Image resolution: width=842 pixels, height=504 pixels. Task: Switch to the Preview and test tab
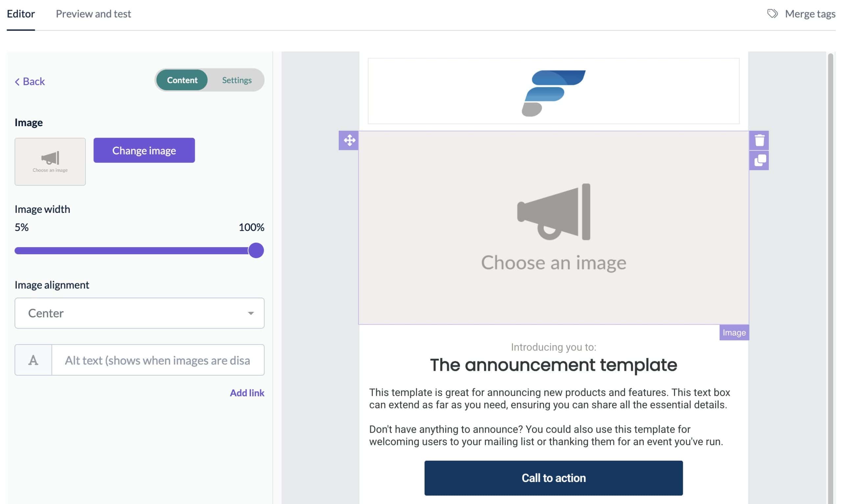[93, 13]
